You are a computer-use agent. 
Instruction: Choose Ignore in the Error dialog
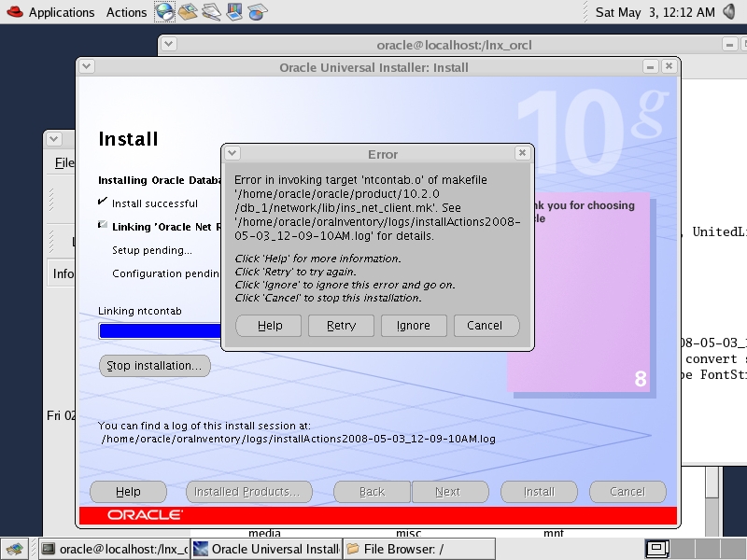pos(413,326)
